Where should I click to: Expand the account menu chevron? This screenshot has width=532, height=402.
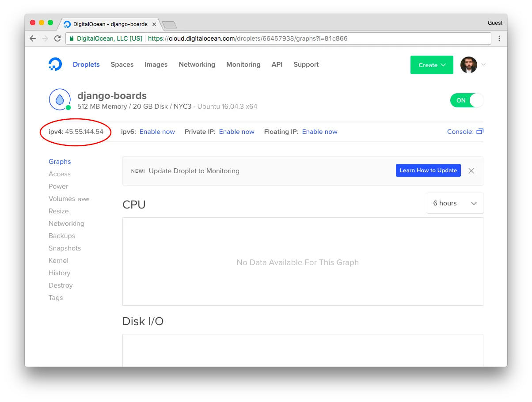coord(483,64)
